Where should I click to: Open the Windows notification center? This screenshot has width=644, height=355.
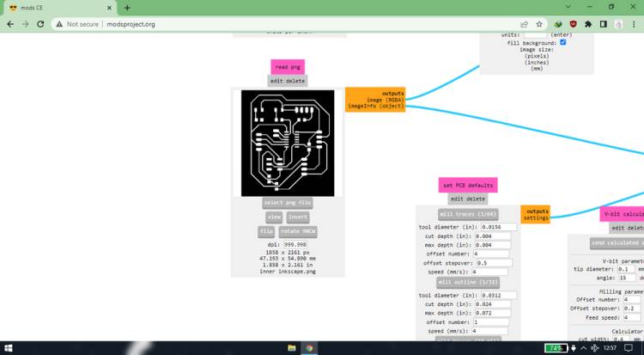point(629,348)
